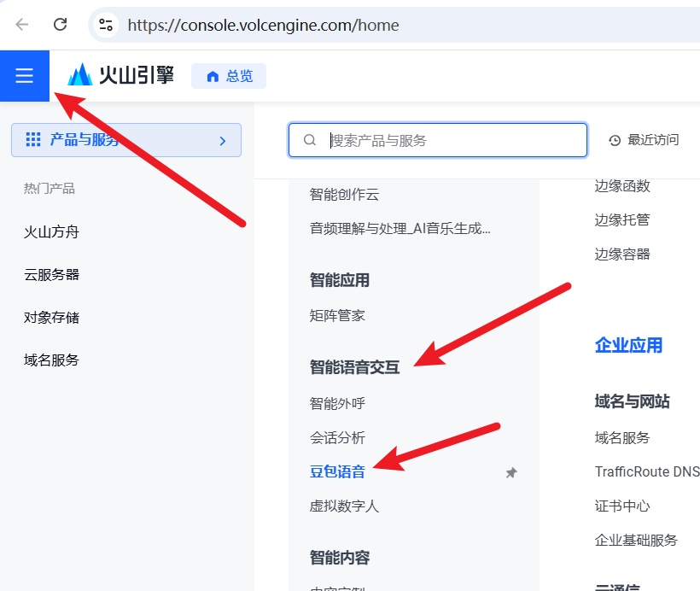The width and height of the screenshot is (700, 591).
Task: Expand the 产品与服务 panel chevron
Action: (x=223, y=140)
